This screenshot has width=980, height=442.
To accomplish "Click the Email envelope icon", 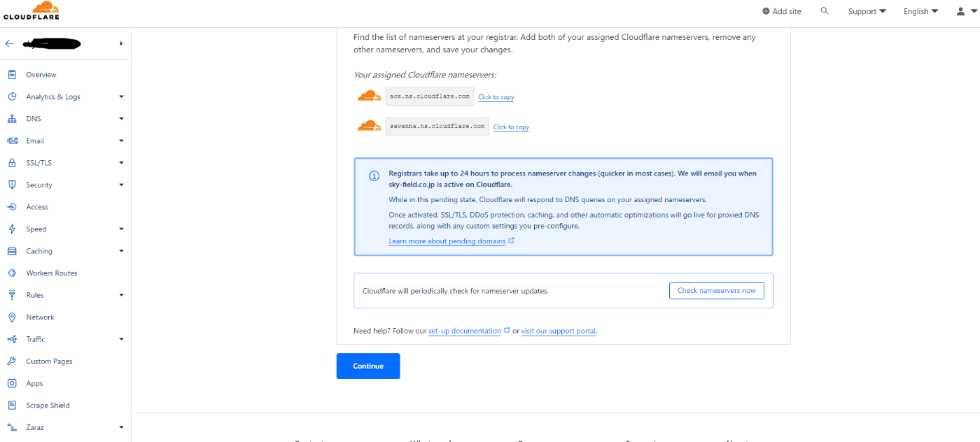I will click(12, 141).
